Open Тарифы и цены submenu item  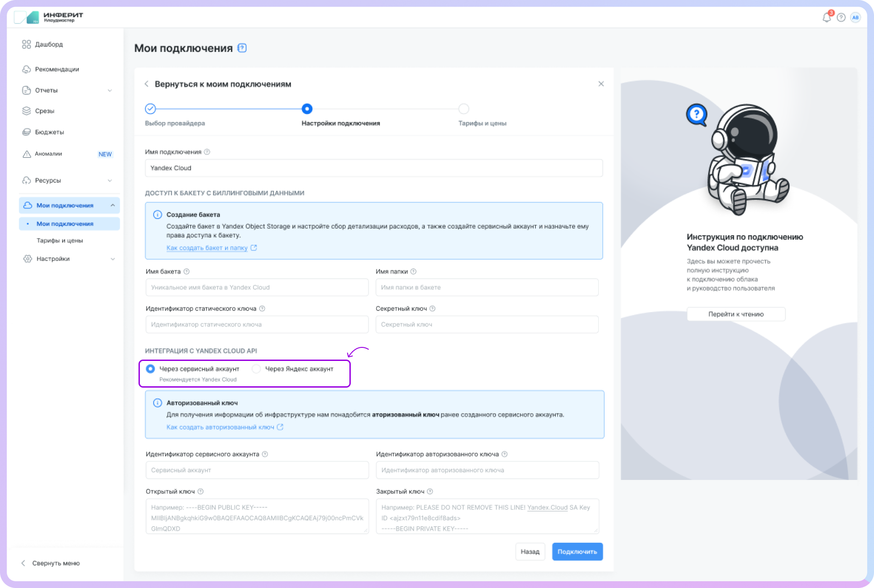coord(60,241)
